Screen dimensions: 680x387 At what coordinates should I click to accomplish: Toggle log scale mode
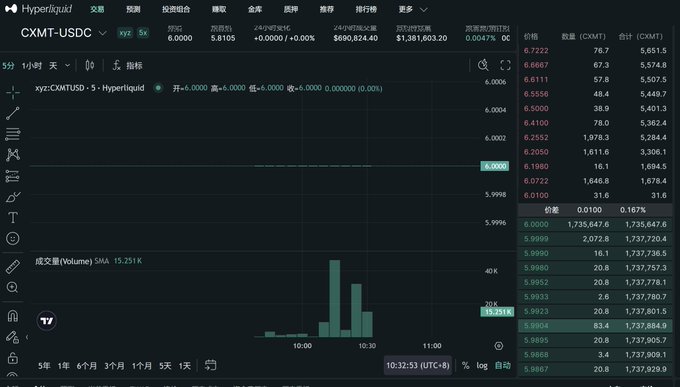click(x=482, y=365)
